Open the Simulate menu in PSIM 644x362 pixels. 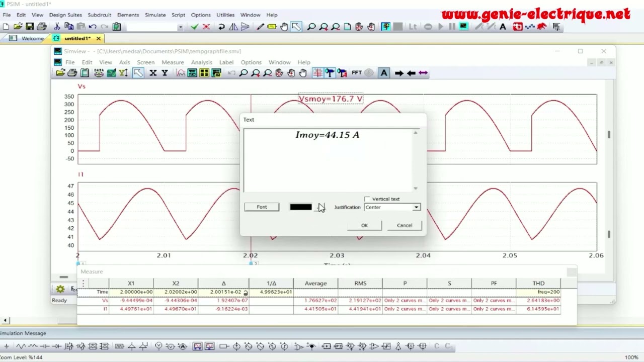point(155,15)
